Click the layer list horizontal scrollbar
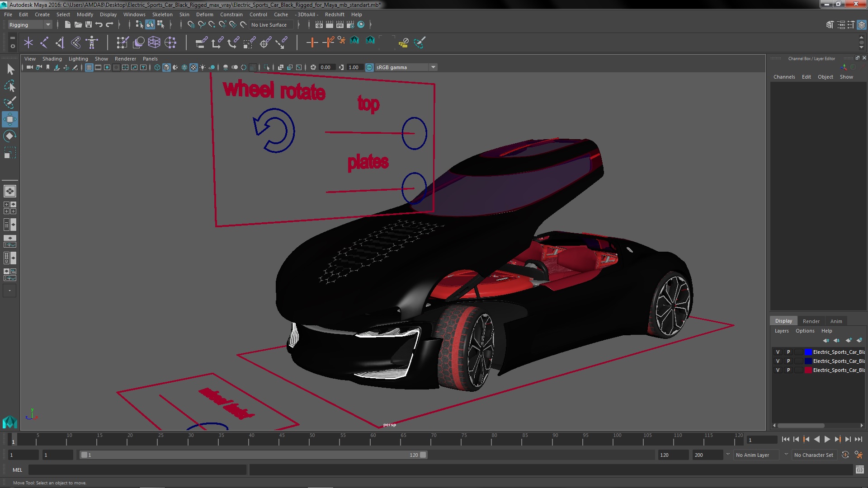 coord(800,426)
